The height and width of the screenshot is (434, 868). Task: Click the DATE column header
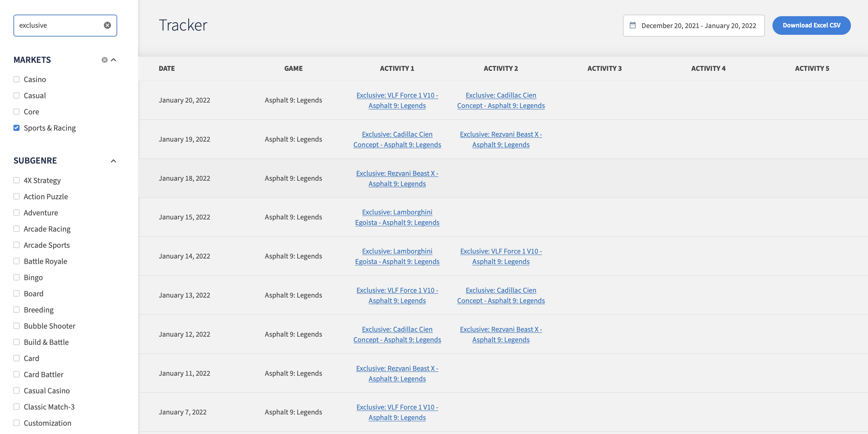[x=166, y=68]
